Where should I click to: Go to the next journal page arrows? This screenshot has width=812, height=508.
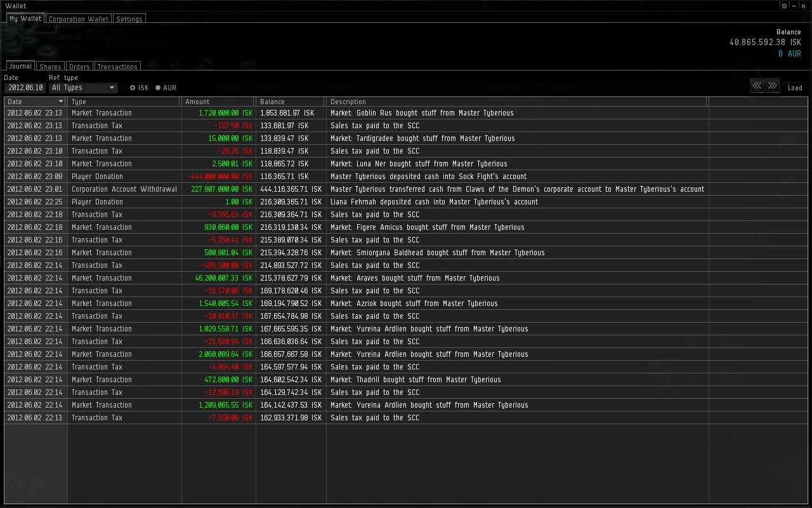click(x=772, y=86)
